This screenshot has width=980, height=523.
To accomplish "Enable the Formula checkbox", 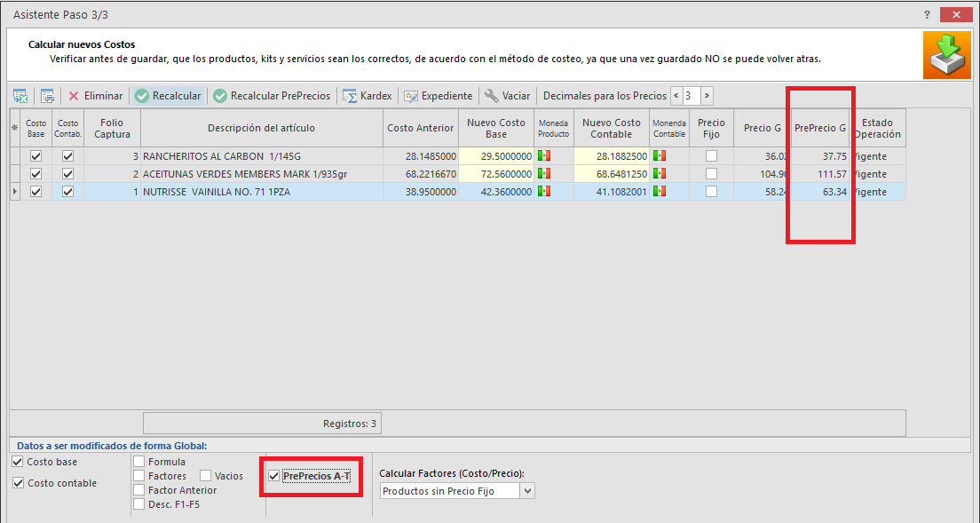I will pos(139,462).
